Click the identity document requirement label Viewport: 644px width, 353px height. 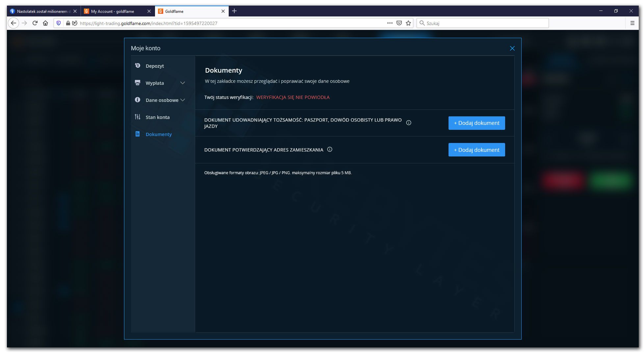[303, 123]
